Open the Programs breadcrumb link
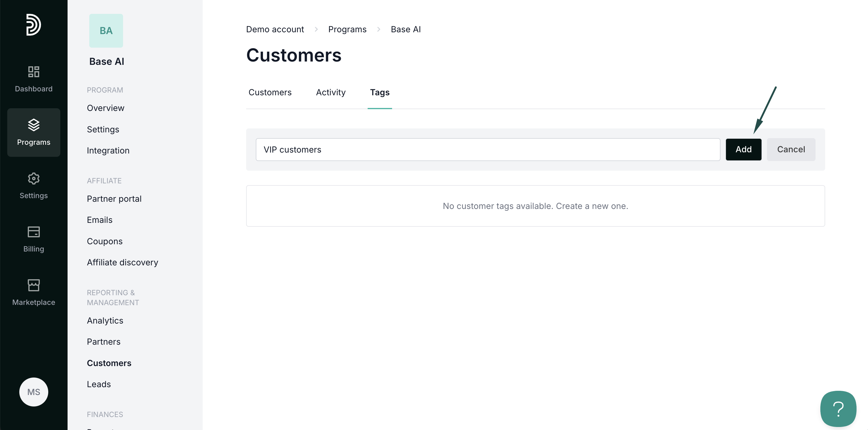The image size is (868, 430). pos(347,29)
